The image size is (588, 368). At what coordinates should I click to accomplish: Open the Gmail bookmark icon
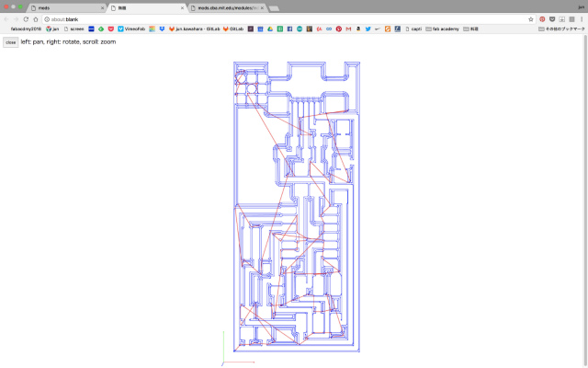click(x=348, y=29)
